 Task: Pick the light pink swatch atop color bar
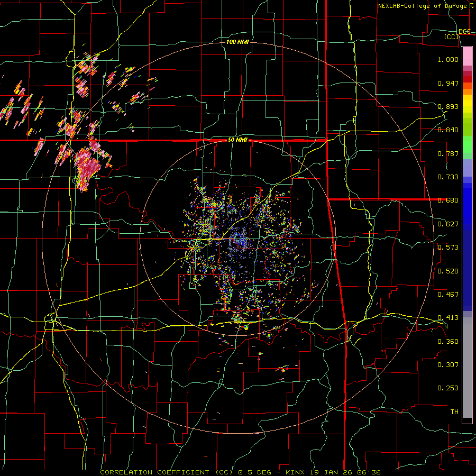[467, 56]
